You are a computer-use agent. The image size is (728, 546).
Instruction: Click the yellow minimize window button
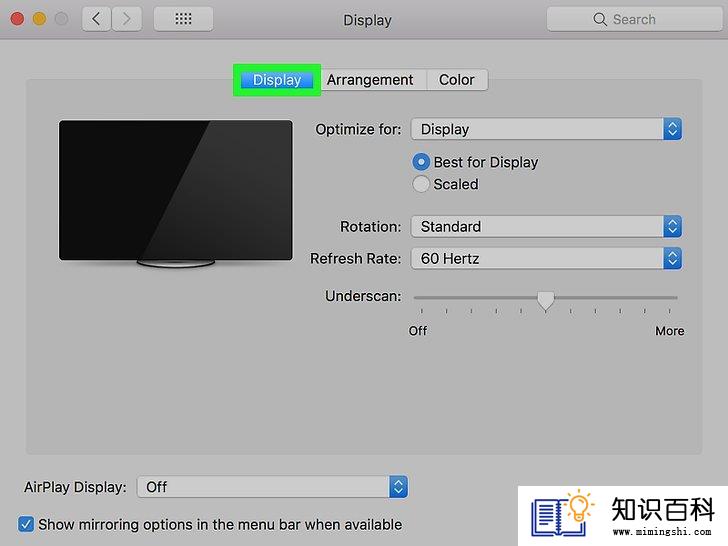coord(39,19)
